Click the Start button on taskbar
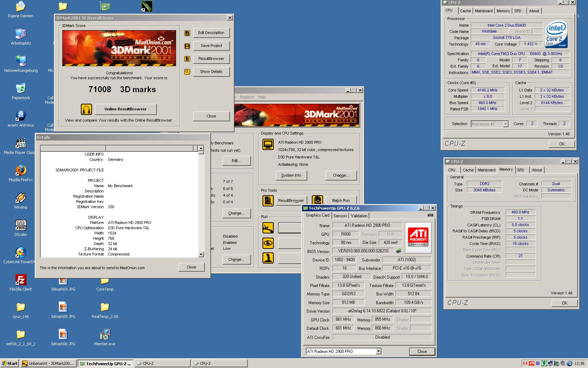Viewport: 588px width, 368px height. coord(10,363)
